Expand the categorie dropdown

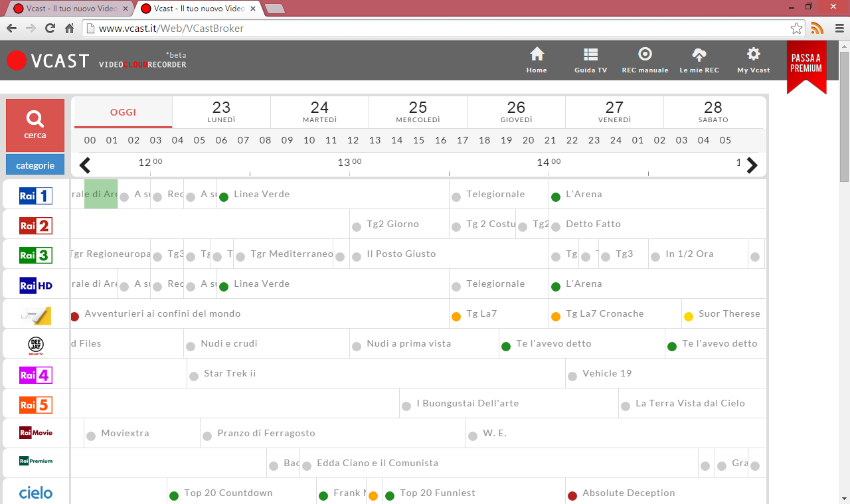pyautogui.click(x=35, y=165)
